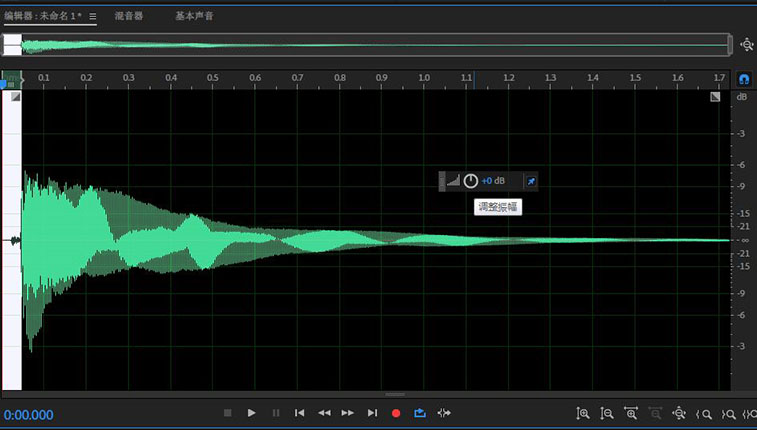Click the 1.7 mark on the time ruler
The width and height of the screenshot is (757, 430).
(x=719, y=78)
